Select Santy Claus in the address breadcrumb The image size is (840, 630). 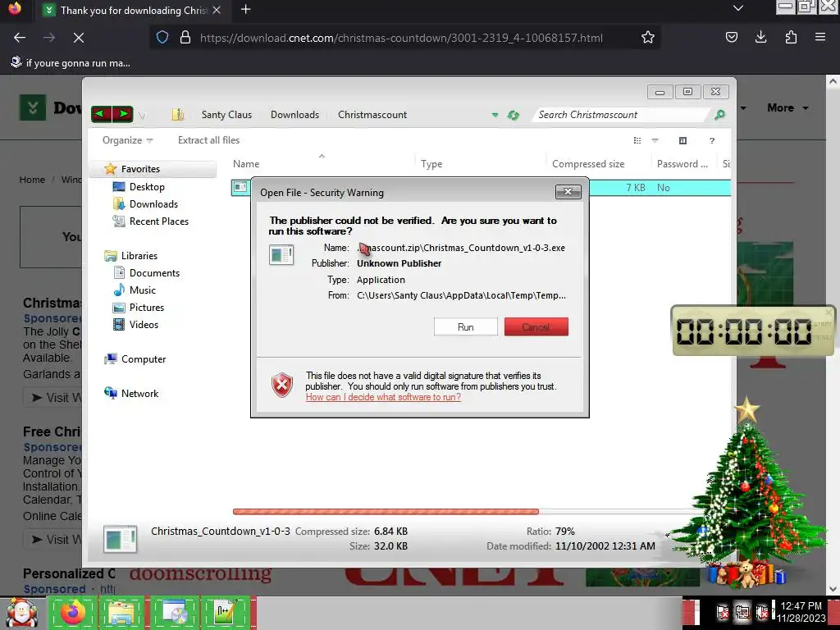226,115
